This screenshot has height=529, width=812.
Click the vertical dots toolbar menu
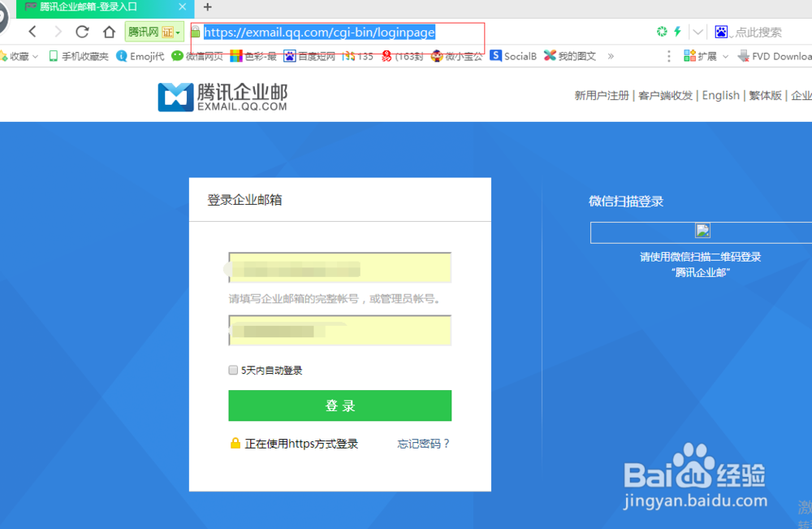(x=668, y=56)
